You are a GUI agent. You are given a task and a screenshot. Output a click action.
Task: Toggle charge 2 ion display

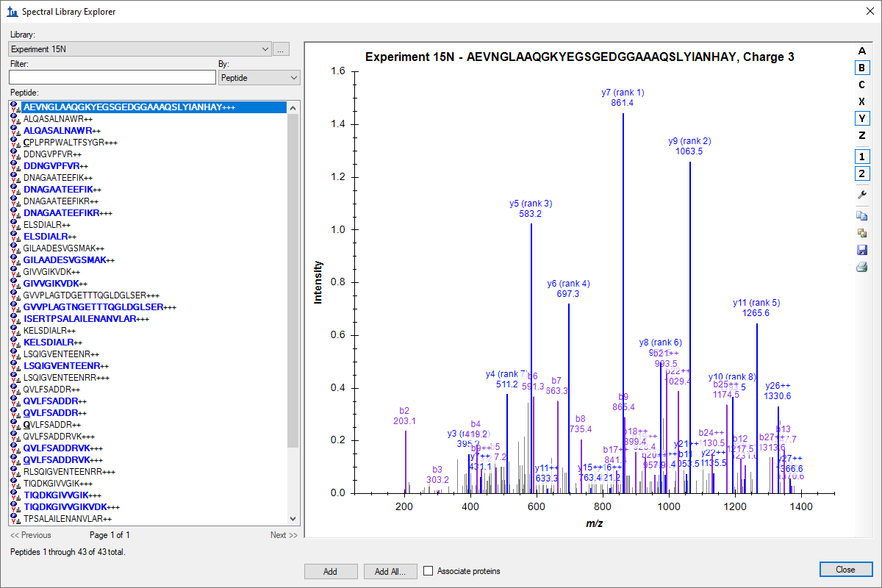pos(861,174)
